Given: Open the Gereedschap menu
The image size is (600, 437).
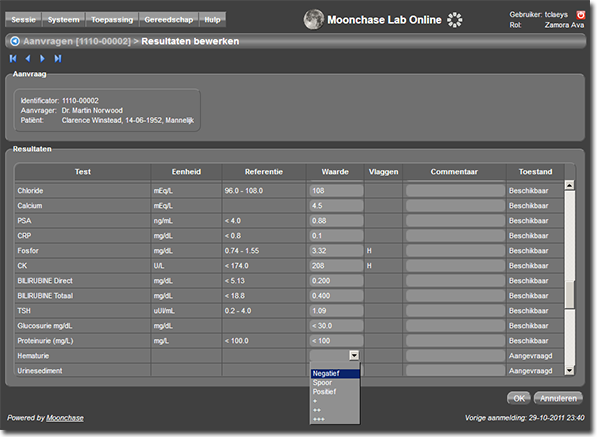Looking at the screenshot, I should [169, 20].
